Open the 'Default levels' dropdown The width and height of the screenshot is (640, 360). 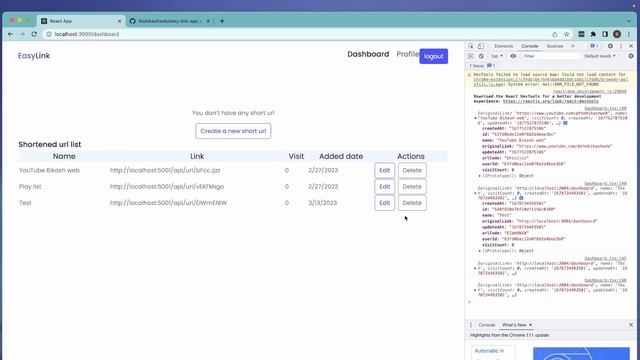coord(600,56)
